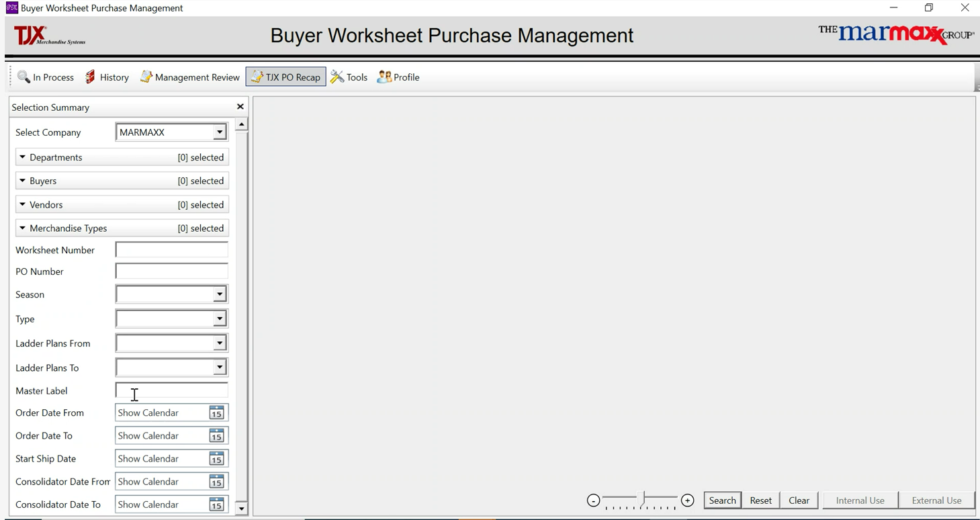This screenshot has height=520, width=980.
Task: Click the Clear button
Action: pos(799,501)
